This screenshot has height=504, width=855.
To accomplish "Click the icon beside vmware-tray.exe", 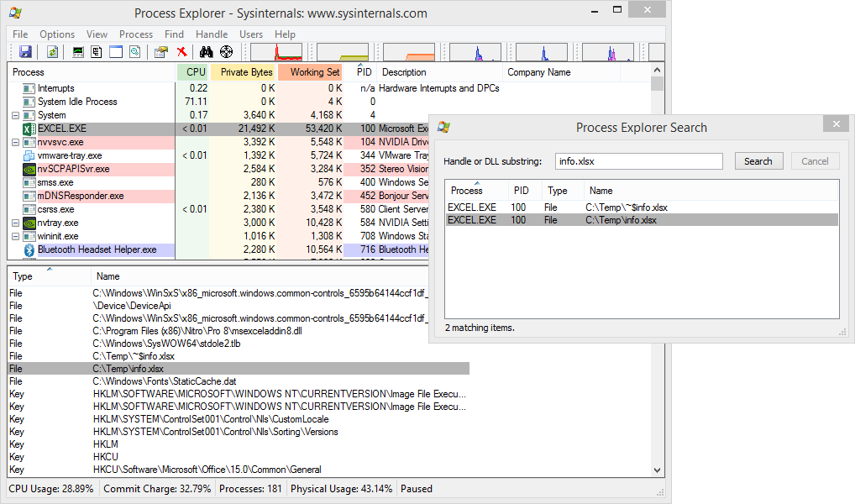I will (x=29, y=155).
